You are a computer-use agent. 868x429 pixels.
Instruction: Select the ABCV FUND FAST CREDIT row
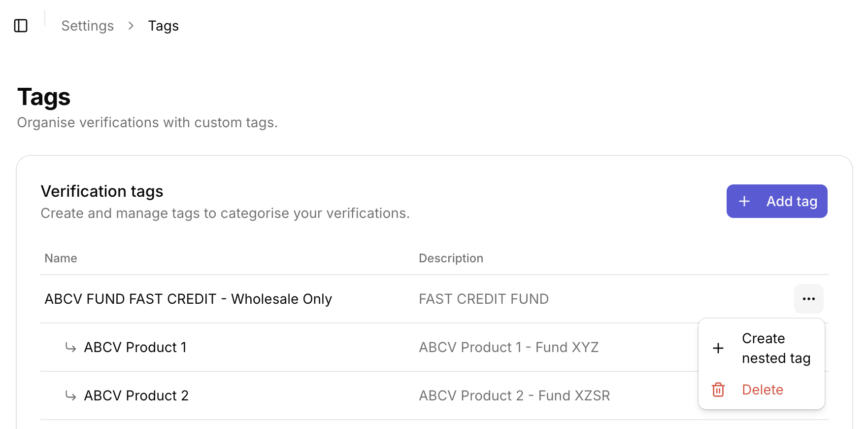[434, 299]
